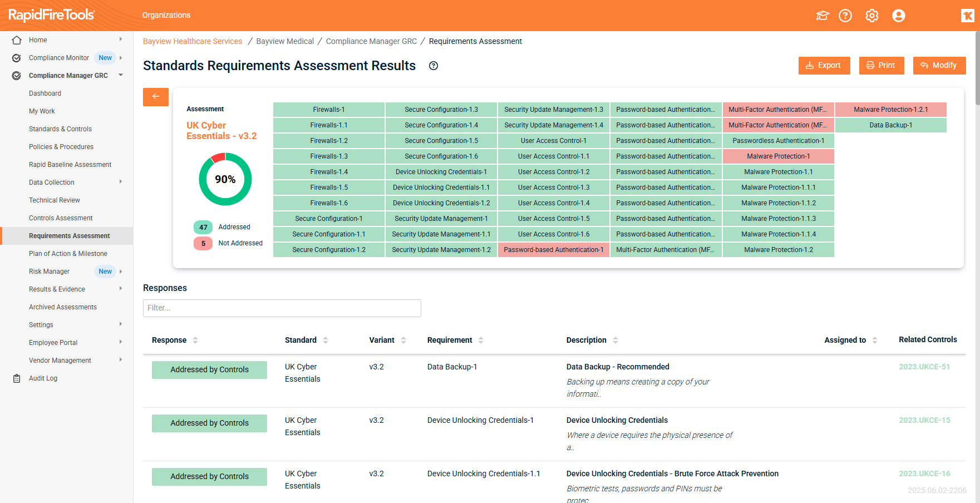The image size is (980, 503).
Task: Follow Bayview Healthcare Services breadcrumb link
Action: coord(193,41)
